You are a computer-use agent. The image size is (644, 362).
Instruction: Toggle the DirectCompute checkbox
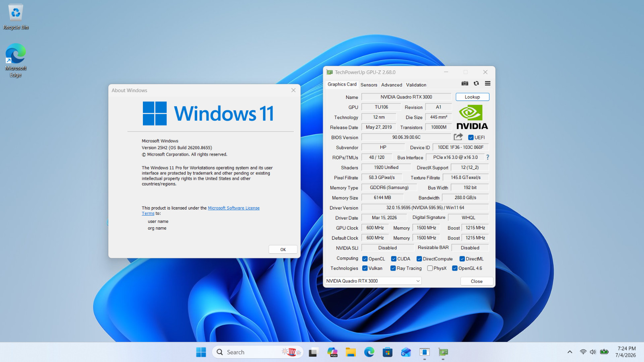pos(419,259)
